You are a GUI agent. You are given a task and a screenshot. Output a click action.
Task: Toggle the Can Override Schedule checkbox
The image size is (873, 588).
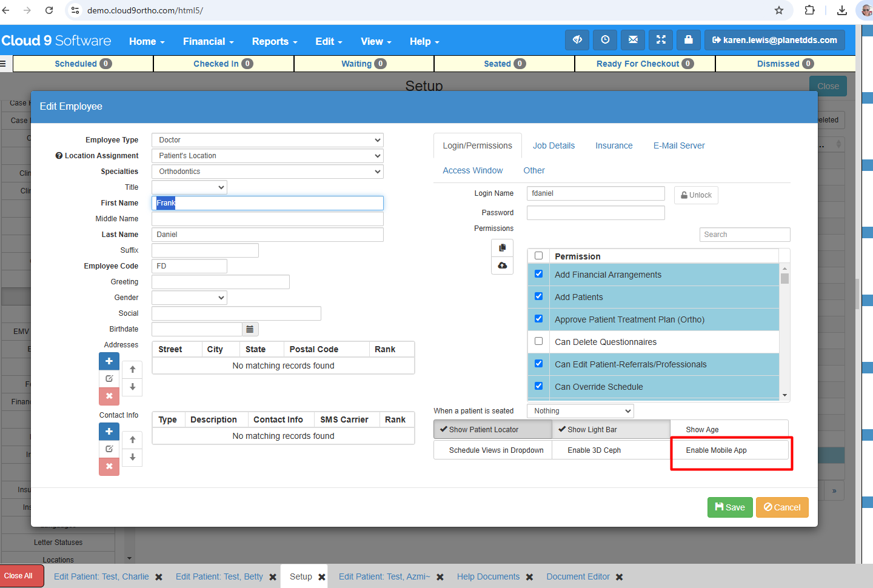538,386
